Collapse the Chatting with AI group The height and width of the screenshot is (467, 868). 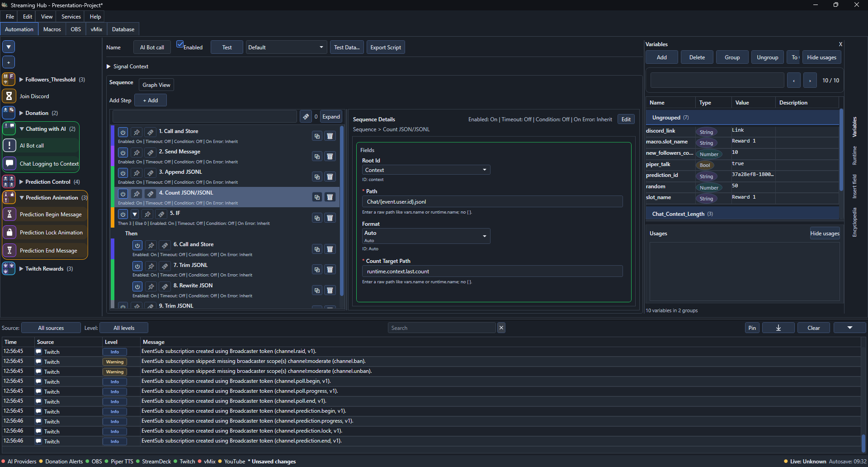(x=22, y=129)
